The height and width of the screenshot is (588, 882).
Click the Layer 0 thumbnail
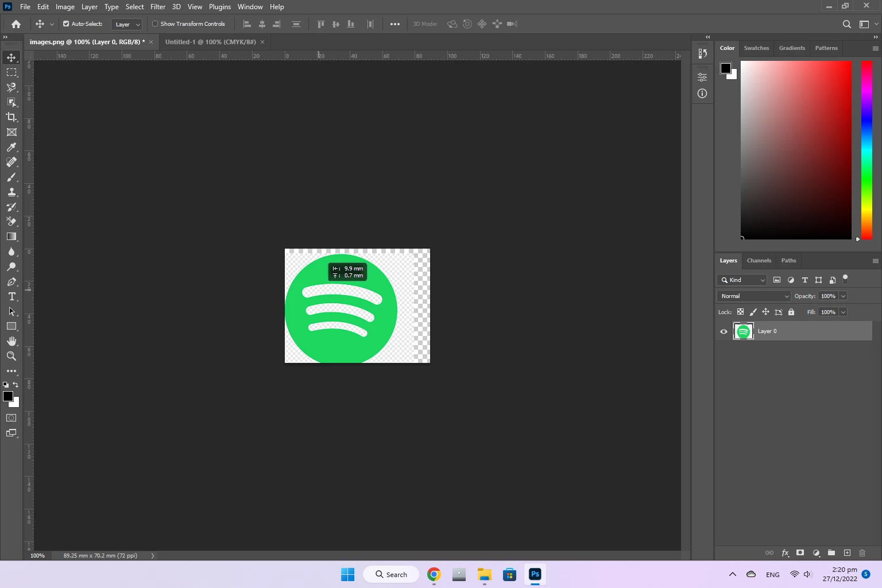(x=743, y=331)
